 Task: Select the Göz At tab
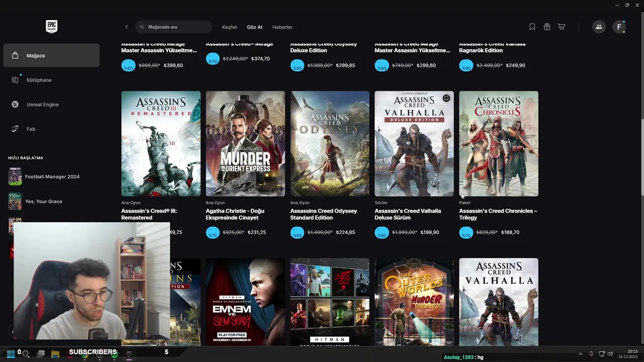click(x=255, y=27)
